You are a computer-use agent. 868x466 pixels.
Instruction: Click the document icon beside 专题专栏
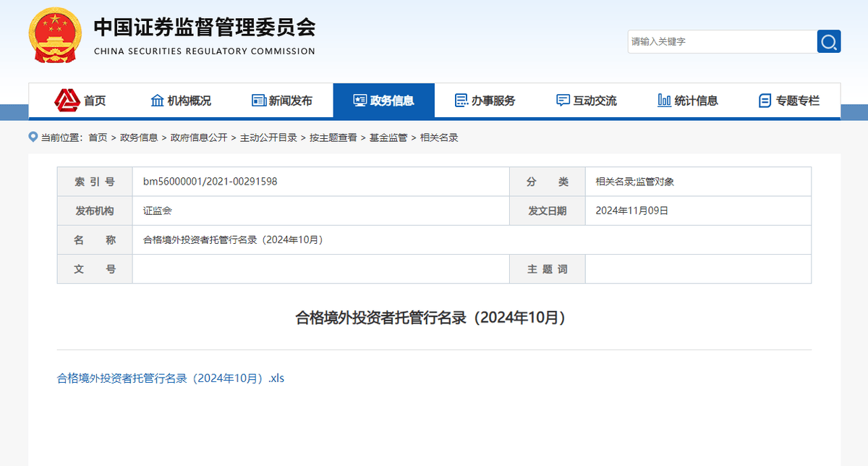tap(765, 101)
